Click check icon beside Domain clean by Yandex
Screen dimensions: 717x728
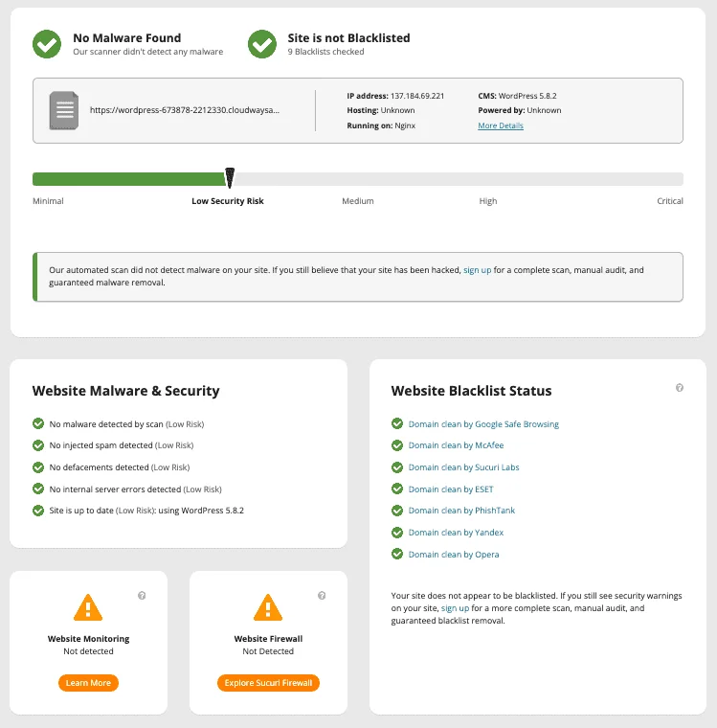(397, 533)
